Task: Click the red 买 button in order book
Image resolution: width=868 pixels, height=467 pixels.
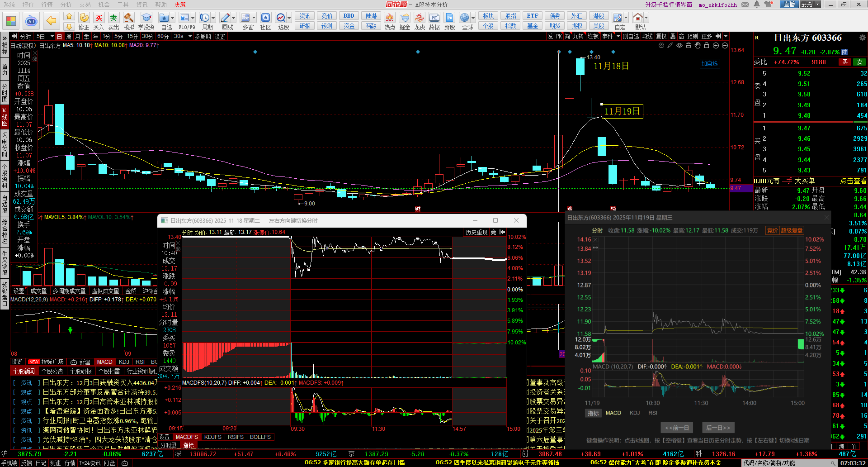Action: pos(845,62)
